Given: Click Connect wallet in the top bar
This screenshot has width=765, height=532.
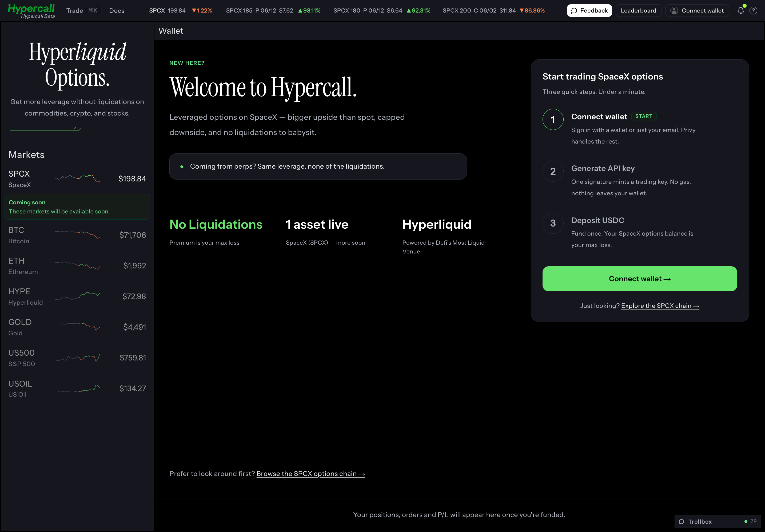Looking at the screenshot, I should pyautogui.click(x=697, y=10).
